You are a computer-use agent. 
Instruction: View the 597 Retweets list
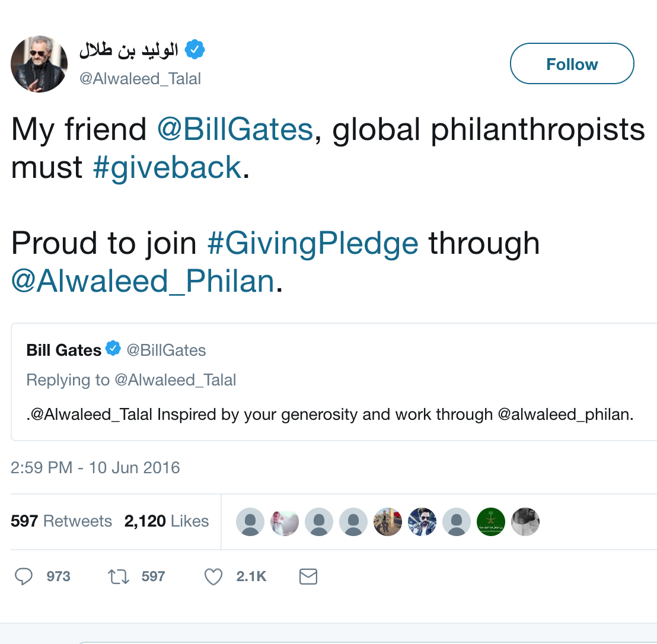61,521
